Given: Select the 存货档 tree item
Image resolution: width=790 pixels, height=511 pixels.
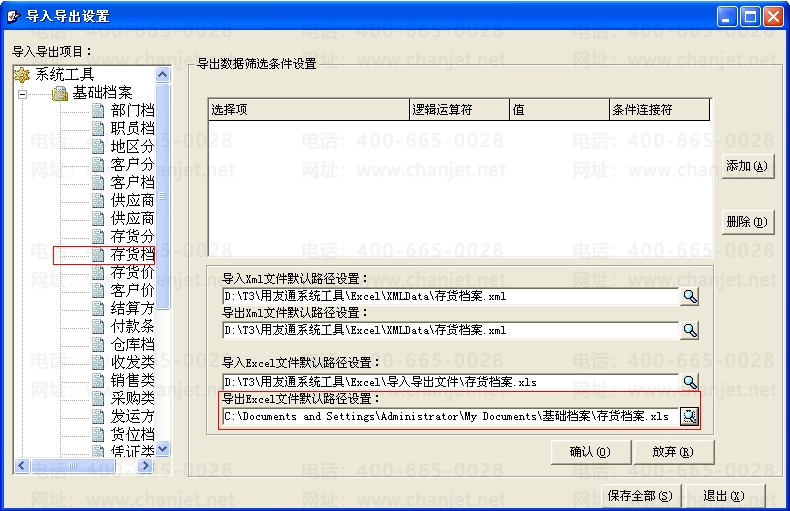Looking at the screenshot, I should [x=133, y=254].
